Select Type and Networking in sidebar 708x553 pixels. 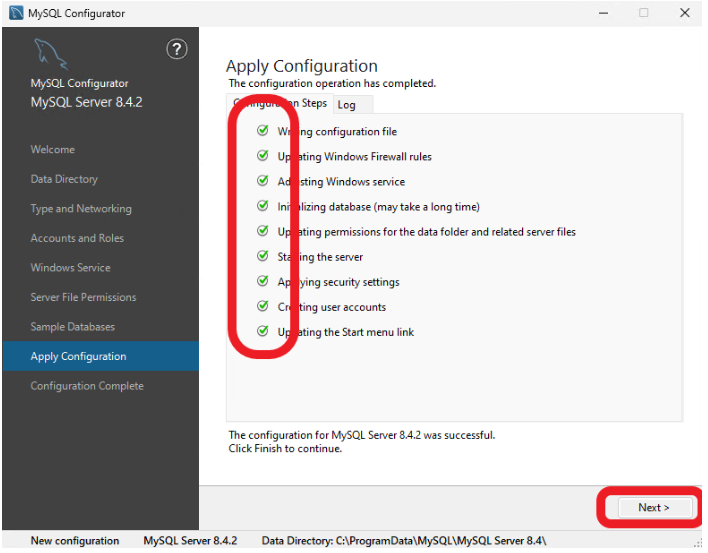click(x=81, y=209)
